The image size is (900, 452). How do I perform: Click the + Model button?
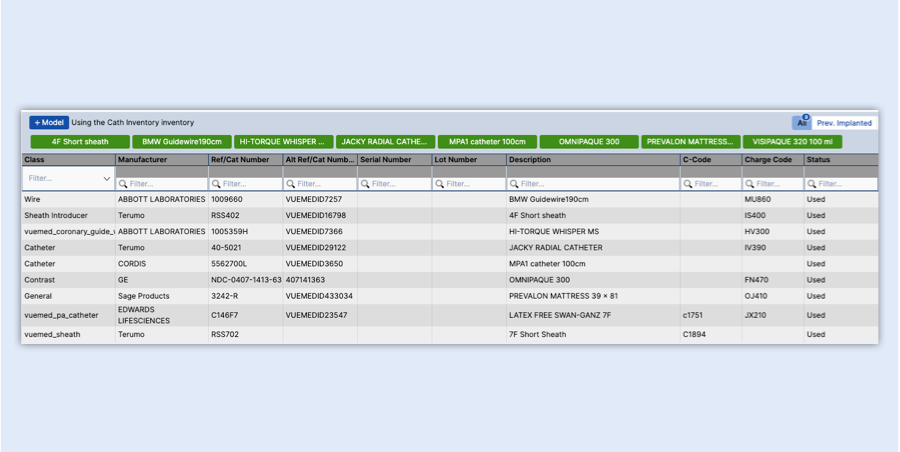[48, 122]
